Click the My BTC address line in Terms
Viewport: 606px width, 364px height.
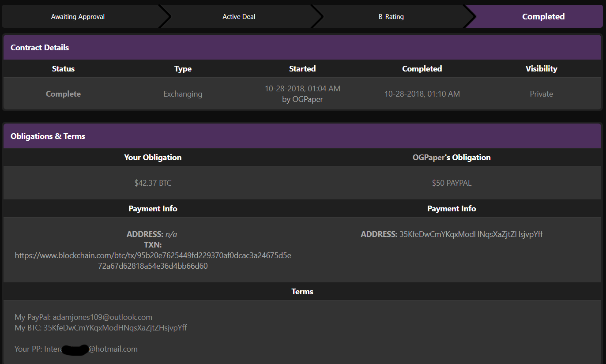[x=101, y=328]
